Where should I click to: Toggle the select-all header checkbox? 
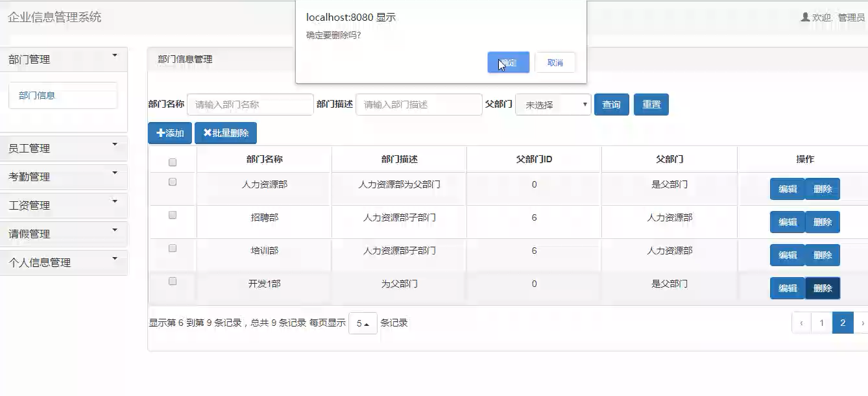(173, 162)
